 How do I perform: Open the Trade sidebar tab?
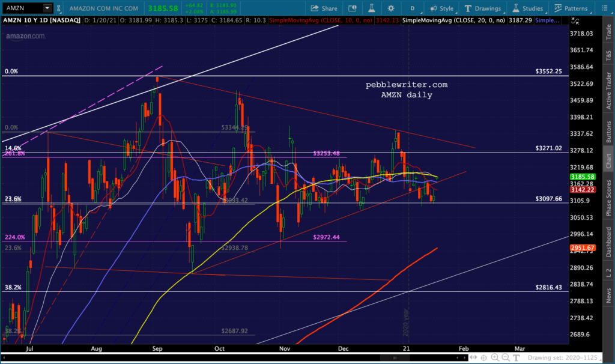coord(608,32)
